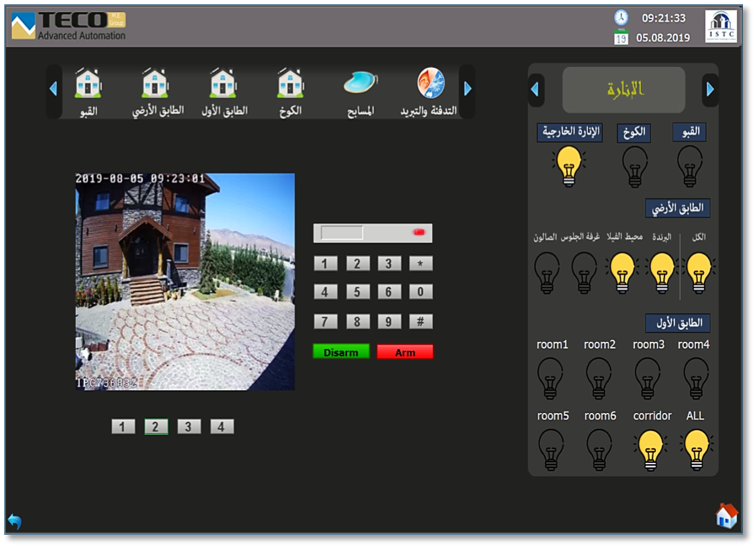Open the heating and cooling icon
This screenshot has height=547, width=756.
pyautogui.click(x=430, y=83)
